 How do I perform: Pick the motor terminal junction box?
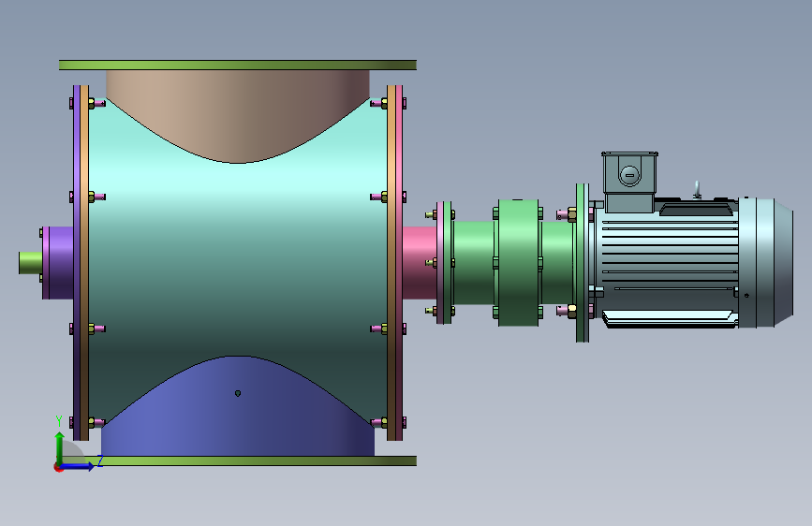tap(629, 182)
